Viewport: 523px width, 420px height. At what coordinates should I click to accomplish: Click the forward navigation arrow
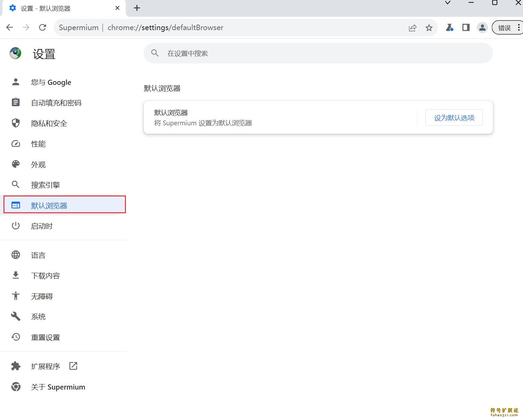(26, 27)
